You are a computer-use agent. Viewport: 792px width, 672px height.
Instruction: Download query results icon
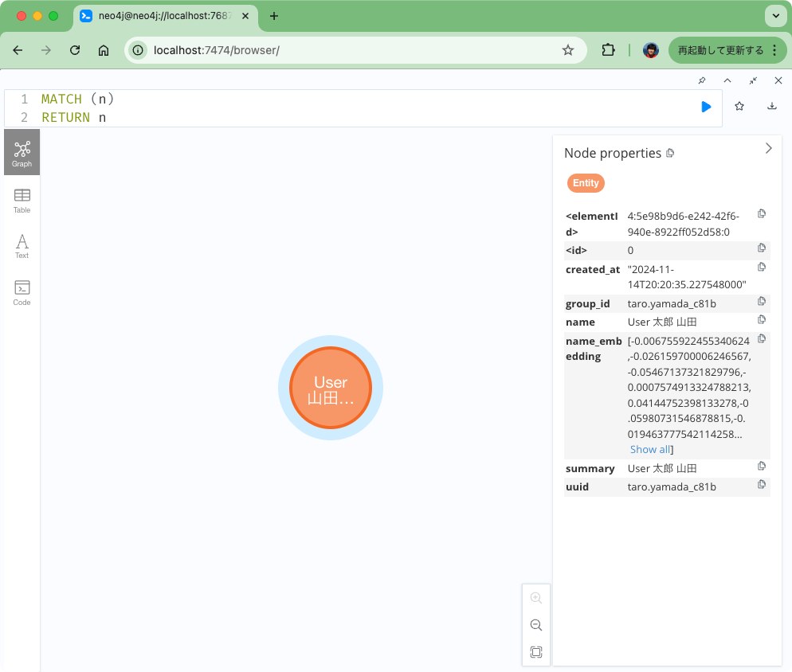tap(772, 106)
